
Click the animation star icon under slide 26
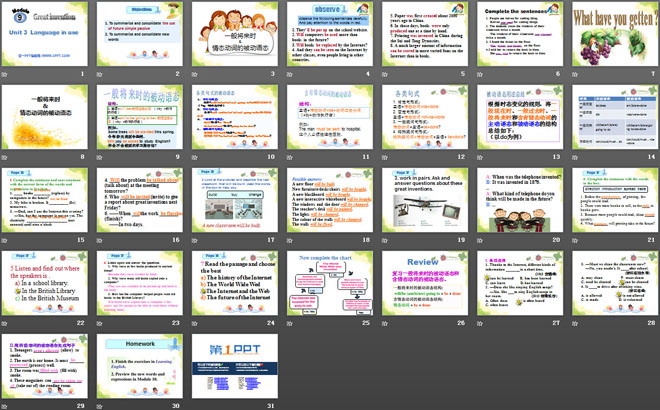(x=385, y=324)
